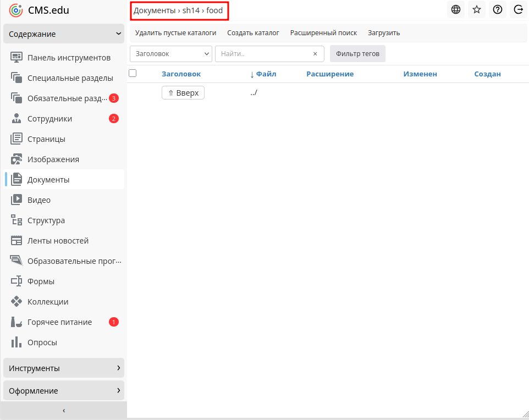
Task: Click the Вверх button
Action: (x=183, y=93)
